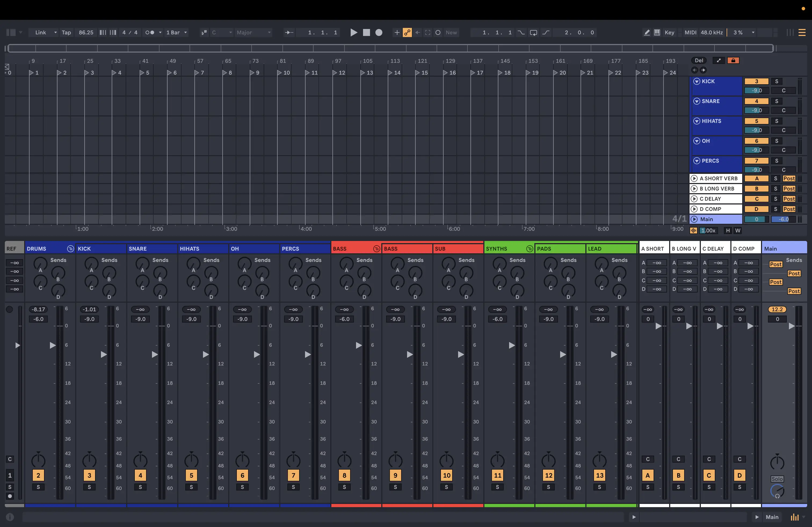Toggle DRUMS channel activator button 2
This screenshot has width=812, height=527.
[x=38, y=475]
